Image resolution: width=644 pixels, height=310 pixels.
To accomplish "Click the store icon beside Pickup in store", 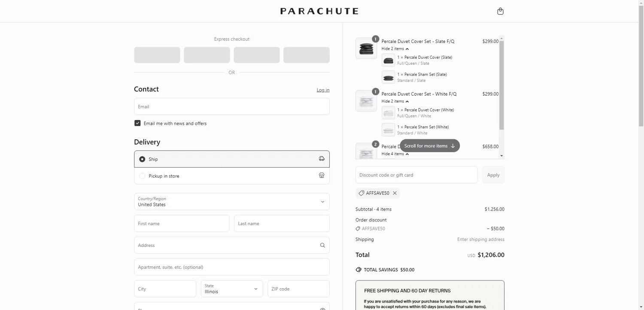I will (322, 176).
